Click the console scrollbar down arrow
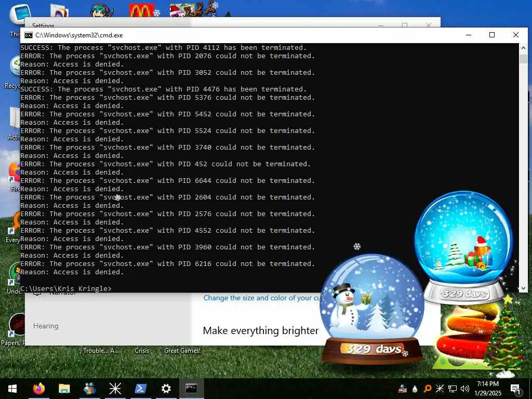532x399 pixels. pos(523,288)
